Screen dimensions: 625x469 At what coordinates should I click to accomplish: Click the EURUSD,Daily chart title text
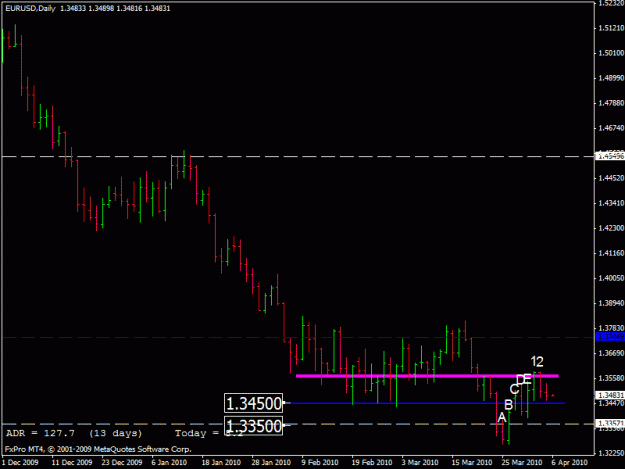[30, 8]
